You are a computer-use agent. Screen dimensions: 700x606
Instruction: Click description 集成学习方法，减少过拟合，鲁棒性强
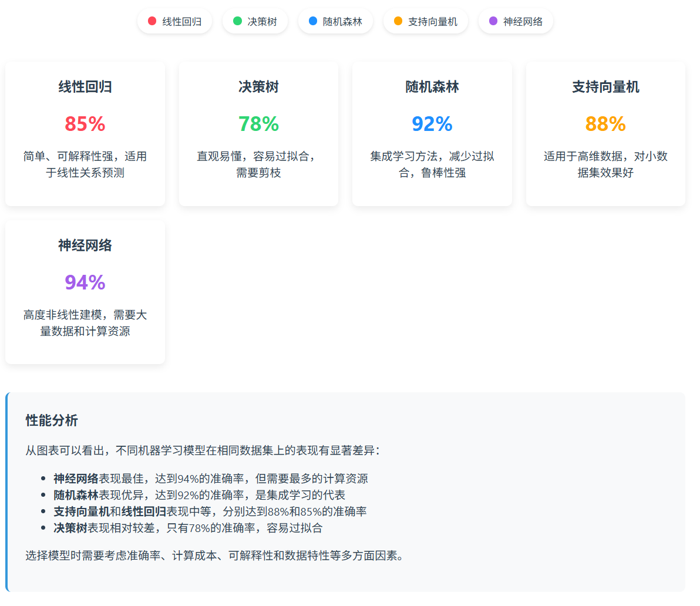coord(432,164)
